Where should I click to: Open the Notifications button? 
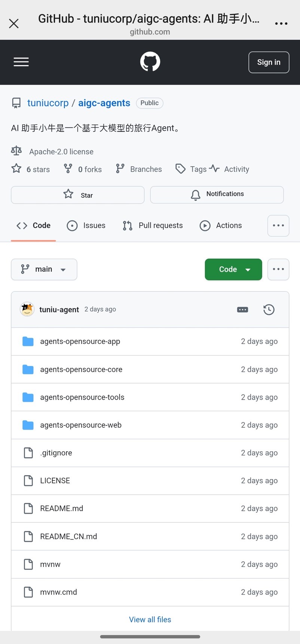pyautogui.click(x=217, y=195)
